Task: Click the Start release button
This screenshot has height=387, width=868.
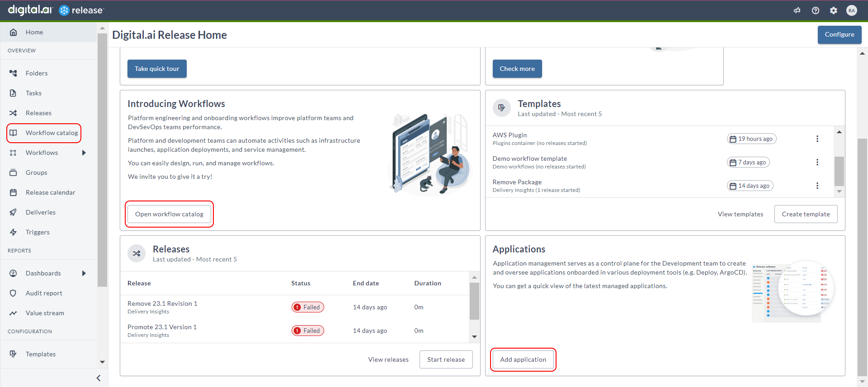Action: click(x=446, y=359)
